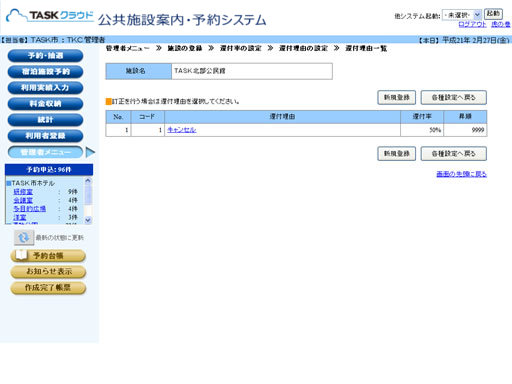Click the 50% refund rate cell

(422, 130)
